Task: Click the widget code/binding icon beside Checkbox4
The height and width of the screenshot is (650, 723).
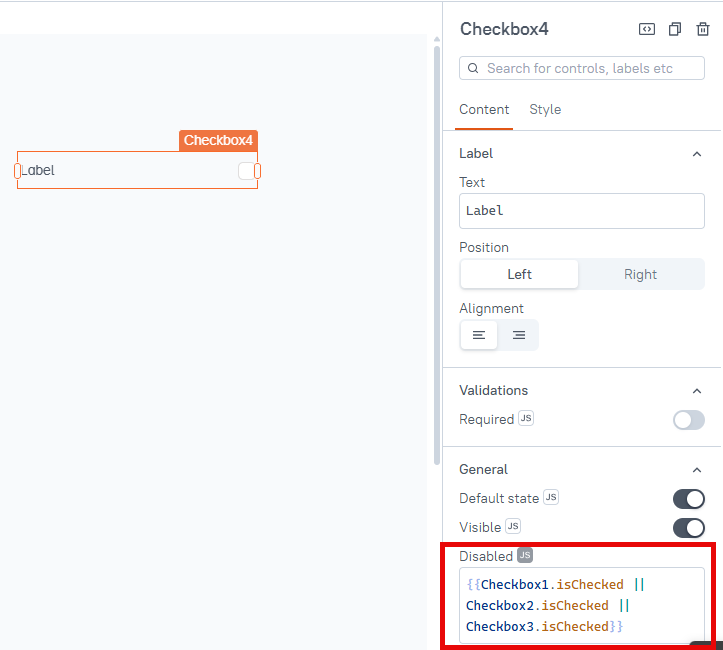Action: (646, 30)
